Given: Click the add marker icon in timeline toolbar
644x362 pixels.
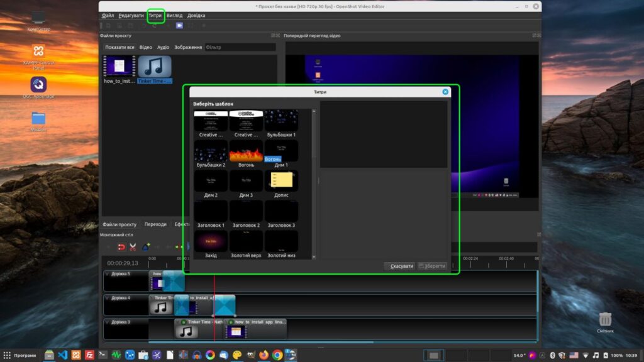Looking at the screenshot, I should 146,247.
